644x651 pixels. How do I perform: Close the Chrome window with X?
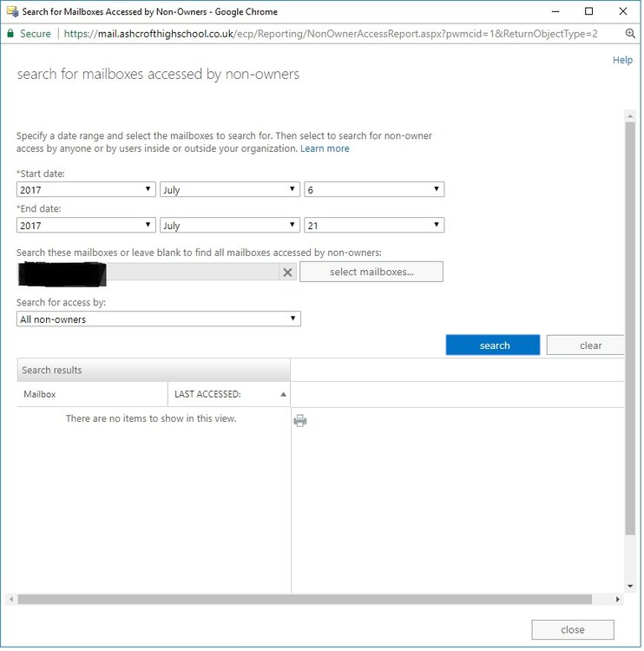pyautogui.click(x=624, y=11)
